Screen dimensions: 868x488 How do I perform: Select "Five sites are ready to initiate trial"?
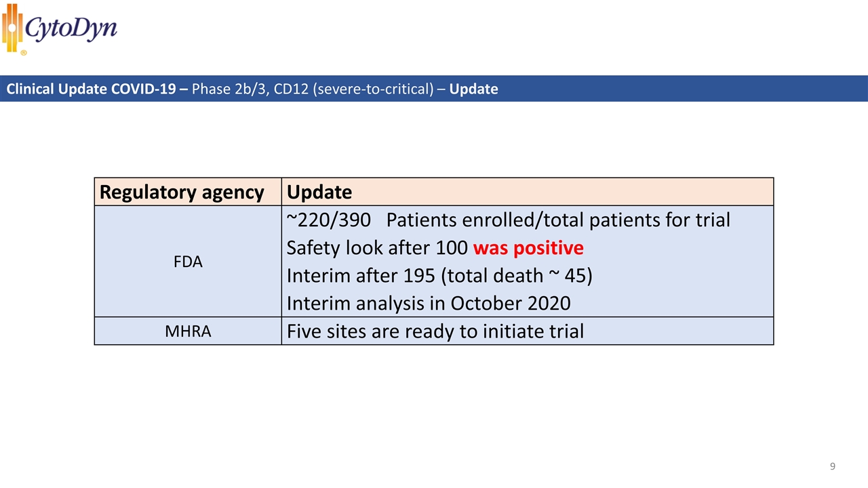click(x=435, y=332)
